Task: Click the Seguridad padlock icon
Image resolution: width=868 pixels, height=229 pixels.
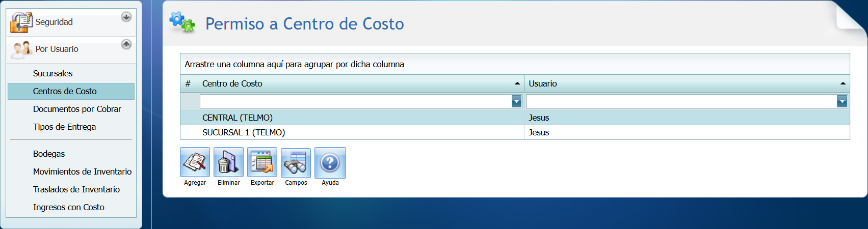Action: 21,22
